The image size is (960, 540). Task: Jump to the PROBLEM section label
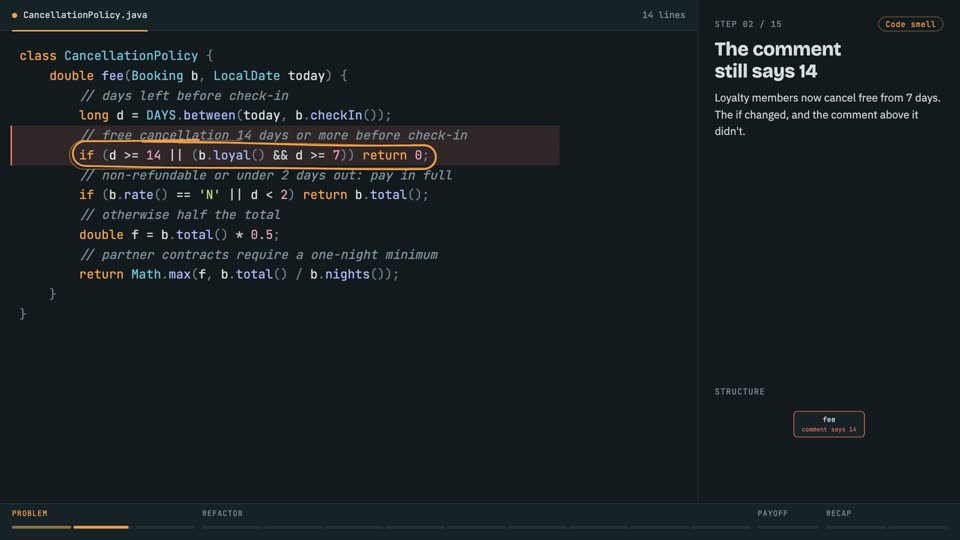tap(29, 513)
